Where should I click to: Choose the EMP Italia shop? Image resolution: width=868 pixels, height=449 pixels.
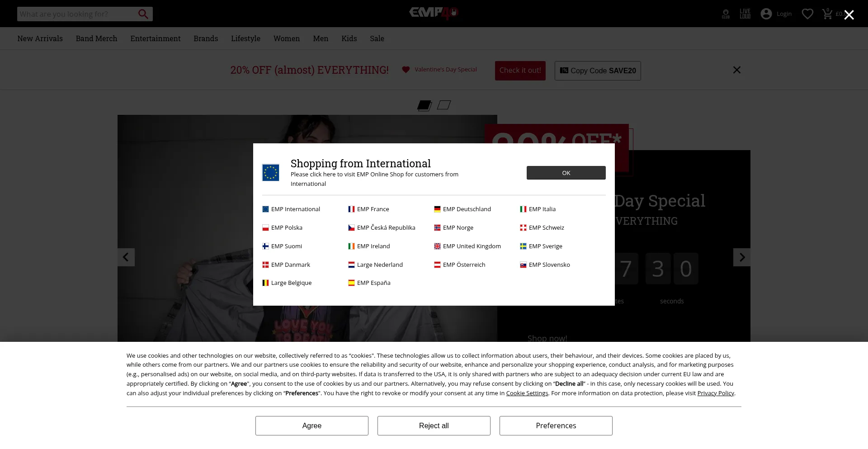pos(538,209)
